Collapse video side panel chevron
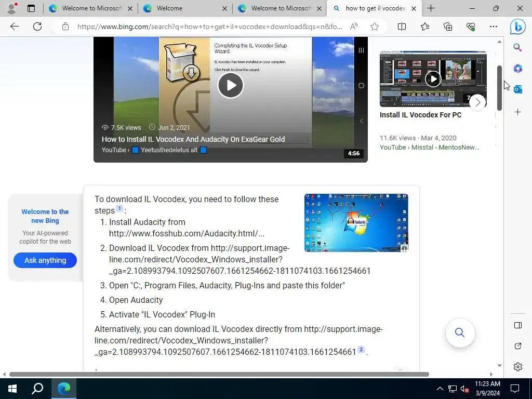Image resolution: width=532 pixels, height=399 pixels. 362,121
